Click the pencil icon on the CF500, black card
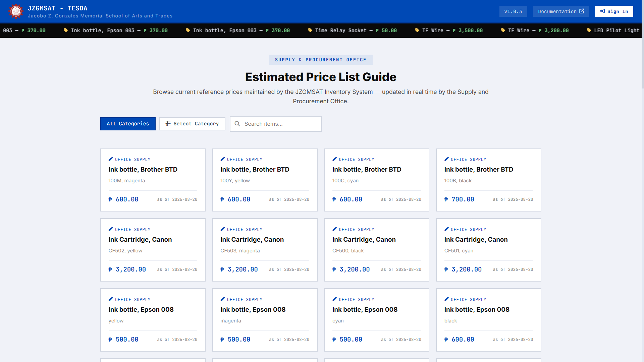Image resolution: width=644 pixels, height=362 pixels. click(334, 229)
